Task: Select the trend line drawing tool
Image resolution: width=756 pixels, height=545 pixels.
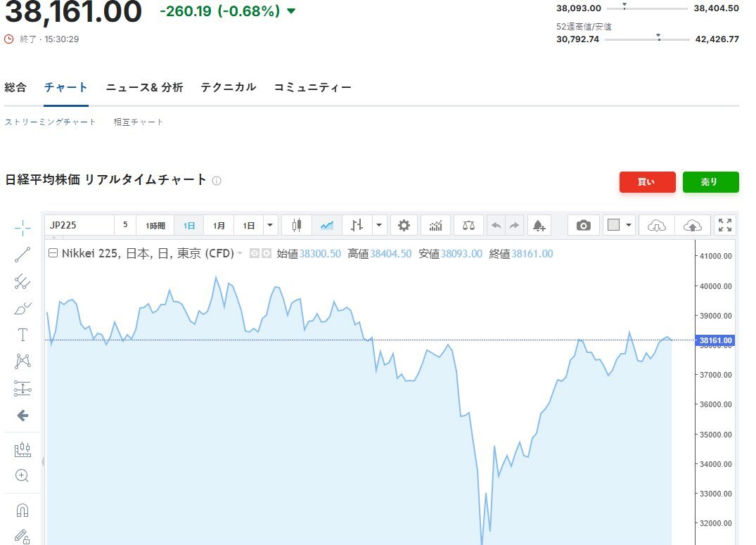Action: point(23,255)
